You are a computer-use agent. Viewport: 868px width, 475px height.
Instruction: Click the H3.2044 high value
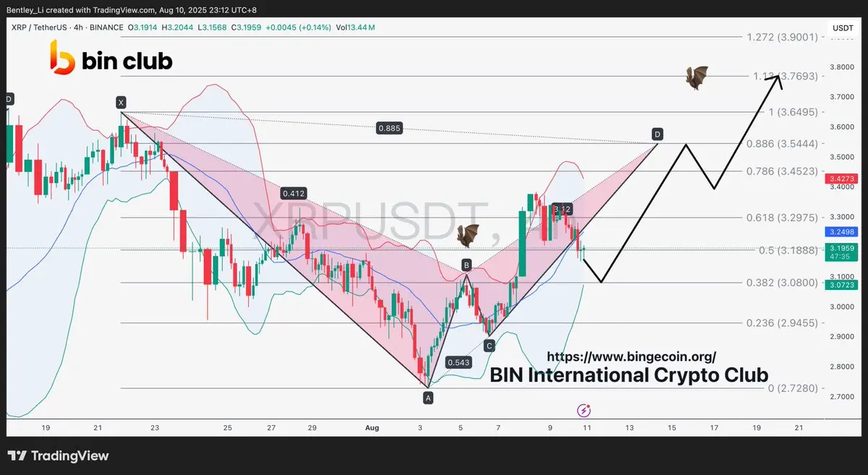pos(177,27)
